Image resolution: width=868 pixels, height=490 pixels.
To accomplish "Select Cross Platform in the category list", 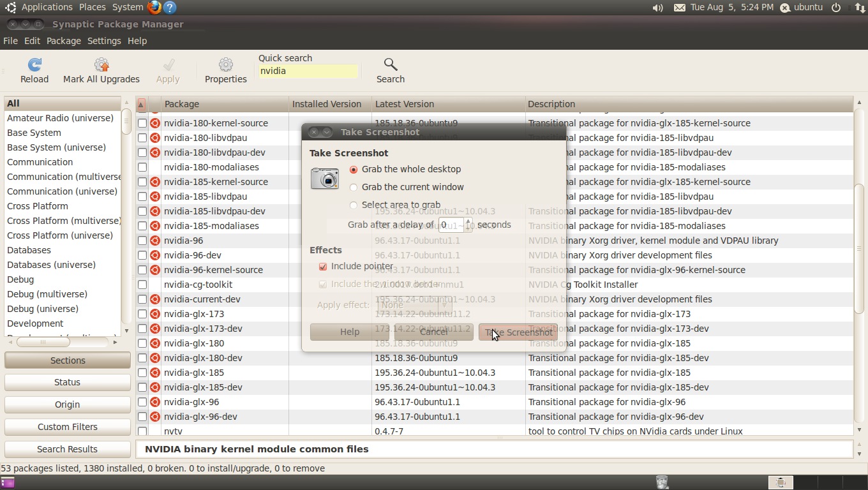I will coord(38,206).
